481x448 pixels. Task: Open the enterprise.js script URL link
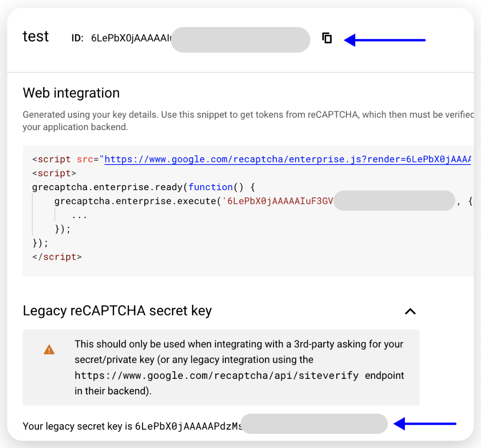point(288,159)
